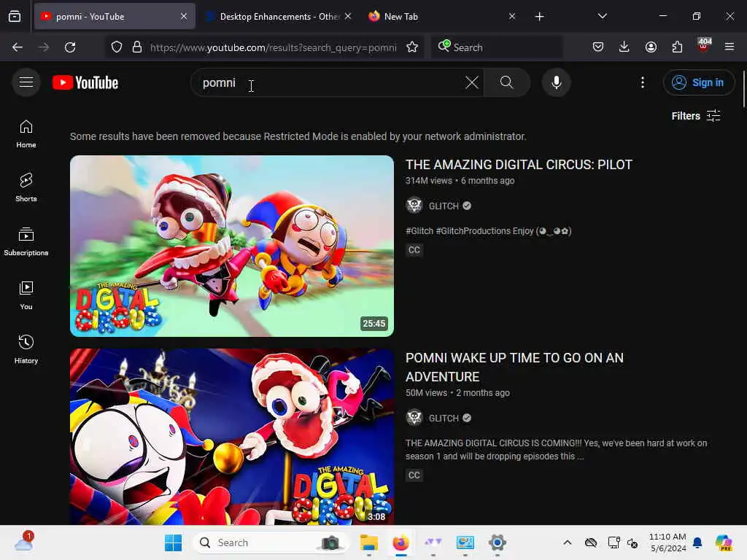Open THE AMAZING DIGITAL CIRCUS: PILOT title
747x560 pixels.
[x=519, y=165]
